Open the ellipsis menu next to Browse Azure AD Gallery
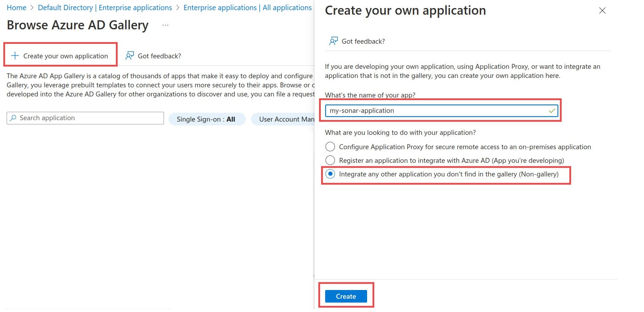 165,25
